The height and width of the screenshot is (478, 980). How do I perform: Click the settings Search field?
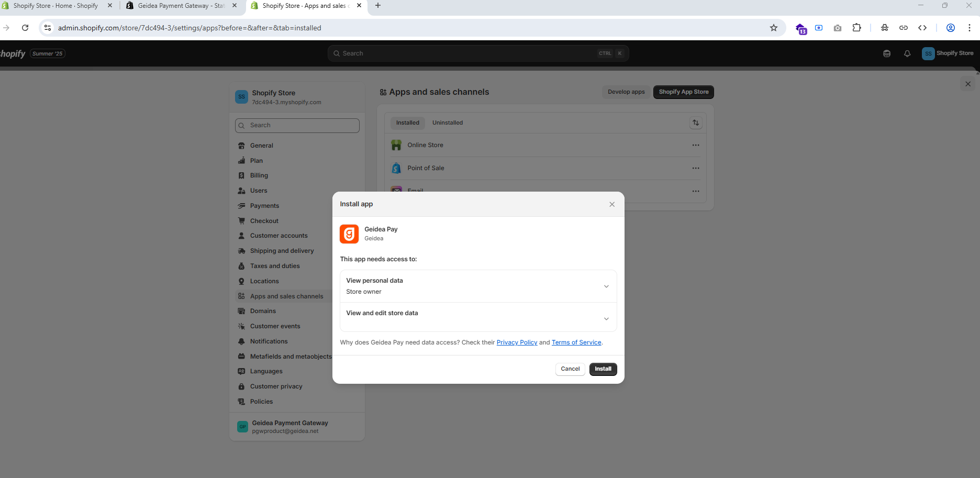pyautogui.click(x=297, y=126)
